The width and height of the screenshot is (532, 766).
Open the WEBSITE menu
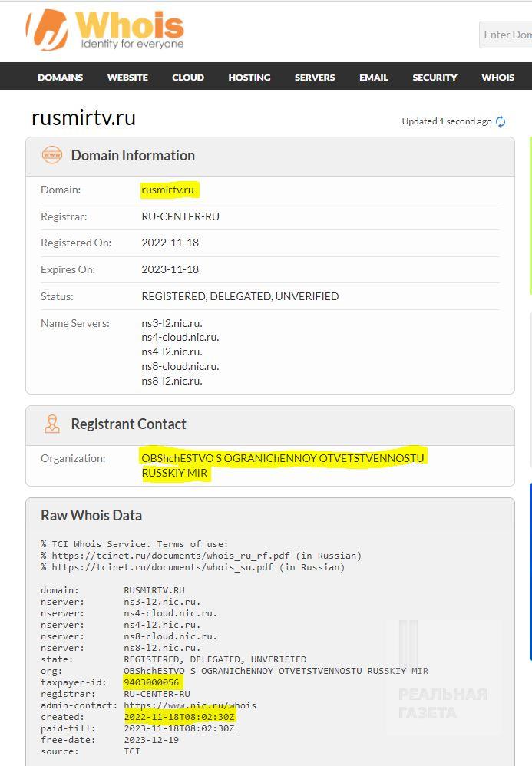coord(127,78)
